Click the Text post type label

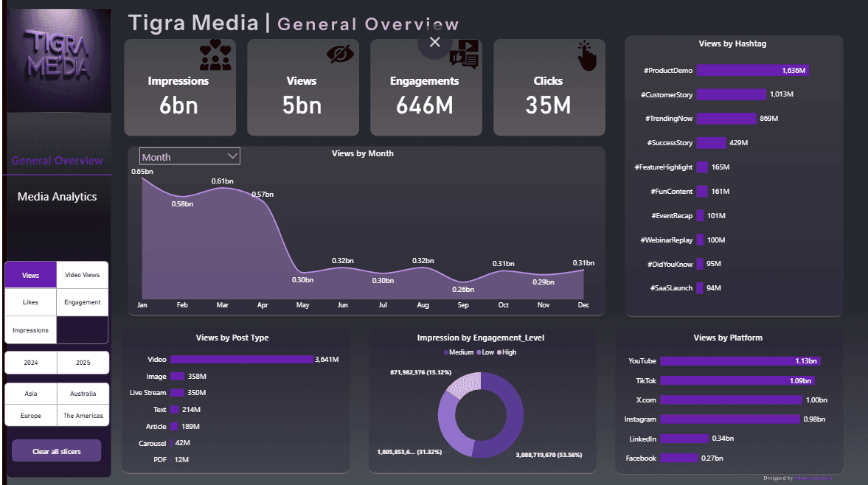159,410
